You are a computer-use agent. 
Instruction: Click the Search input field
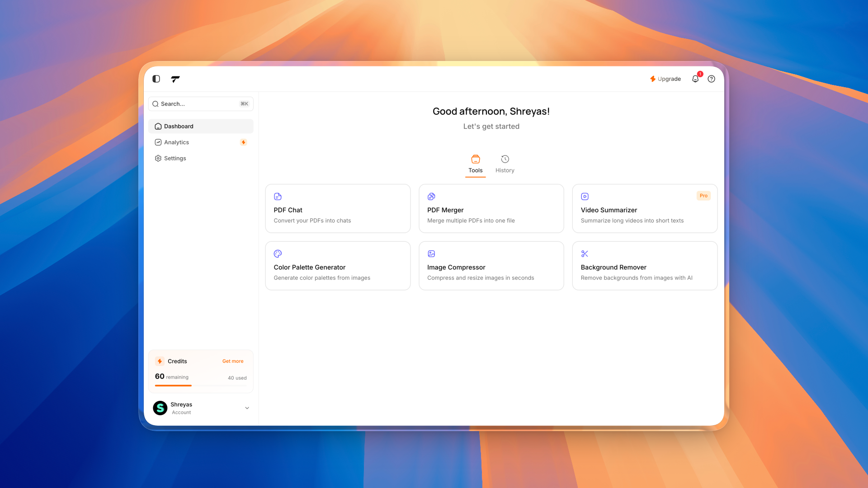pos(199,104)
